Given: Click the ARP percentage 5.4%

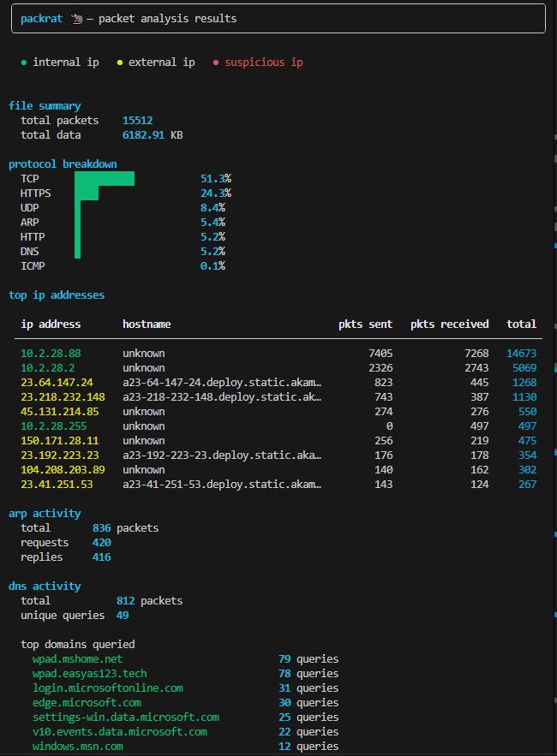Looking at the screenshot, I should click(213, 222).
